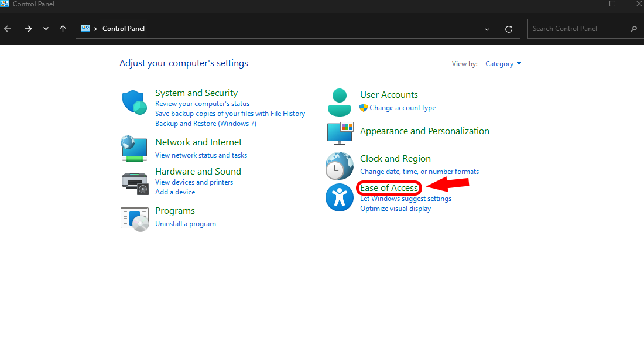This screenshot has width=644, height=362.
Task: Click the Appearance and Personalization monitor icon
Action: 340,133
